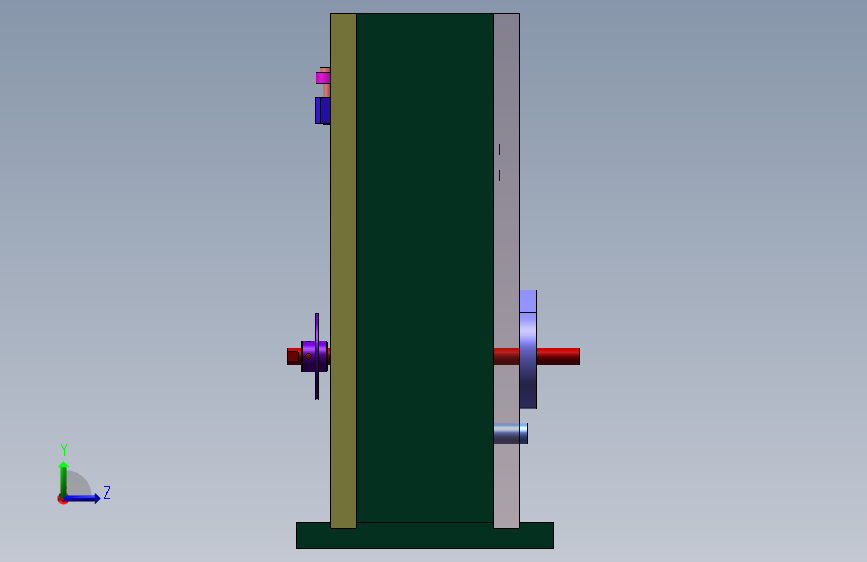Click the blue Z axis of the triad
Image resolution: width=867 pixels, height=562 pixels.
coord(83,498)
